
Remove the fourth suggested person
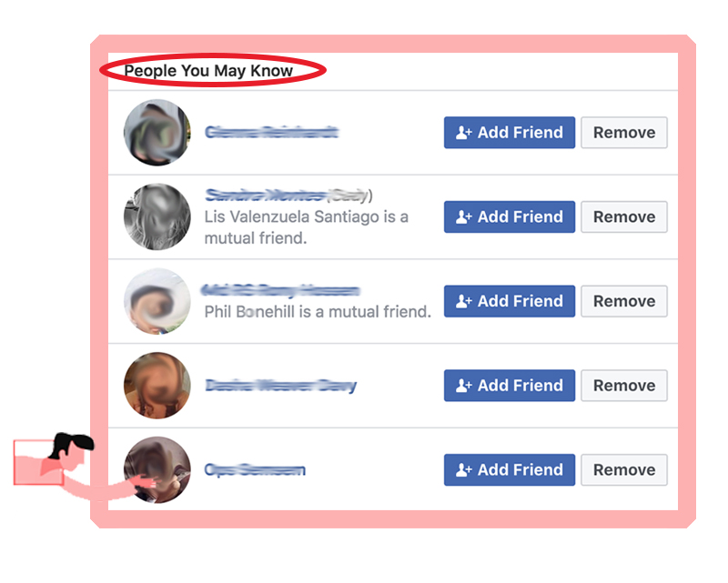click(x=624, y=386)
